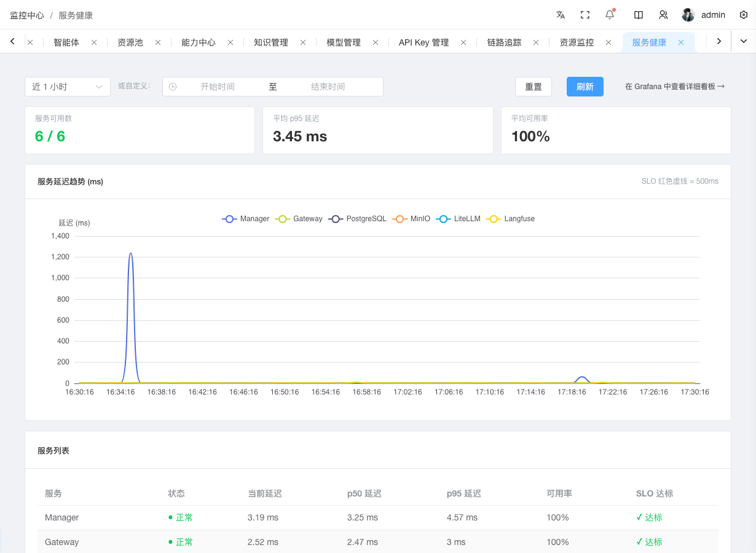Switch to the 能力中心 tab

point(199,42)
